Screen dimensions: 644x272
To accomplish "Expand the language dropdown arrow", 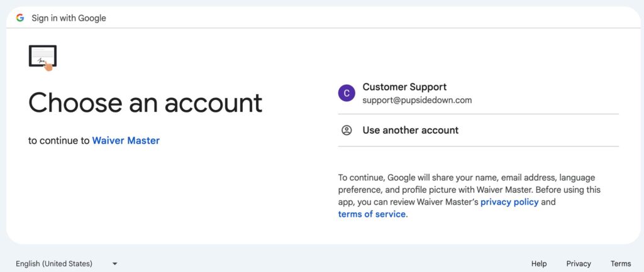I will tap(115, 264).
